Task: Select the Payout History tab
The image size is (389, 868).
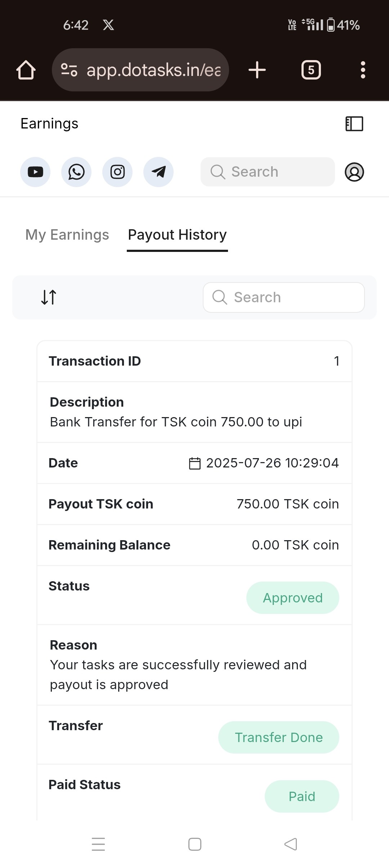Action: pyautogui.click(x=177, y=235)
